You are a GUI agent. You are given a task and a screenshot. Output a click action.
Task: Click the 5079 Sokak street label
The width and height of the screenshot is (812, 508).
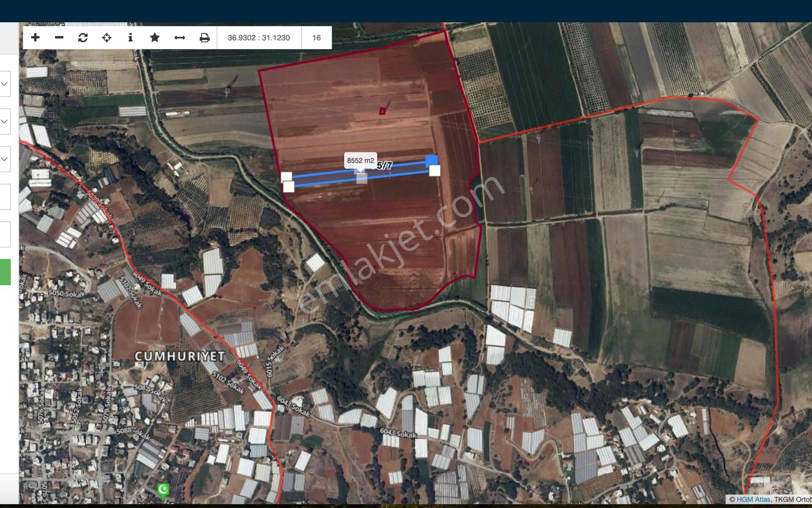(x=107, y=406)
